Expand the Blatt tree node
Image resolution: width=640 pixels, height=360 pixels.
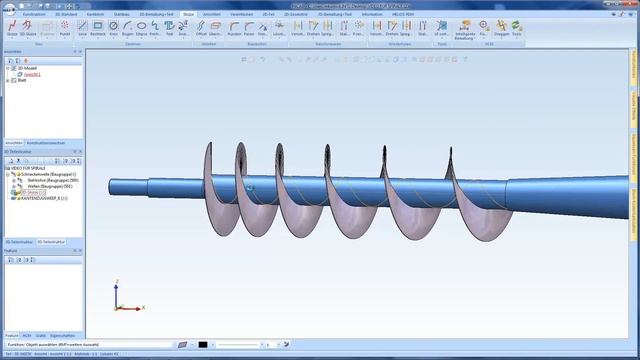(8, 80)
